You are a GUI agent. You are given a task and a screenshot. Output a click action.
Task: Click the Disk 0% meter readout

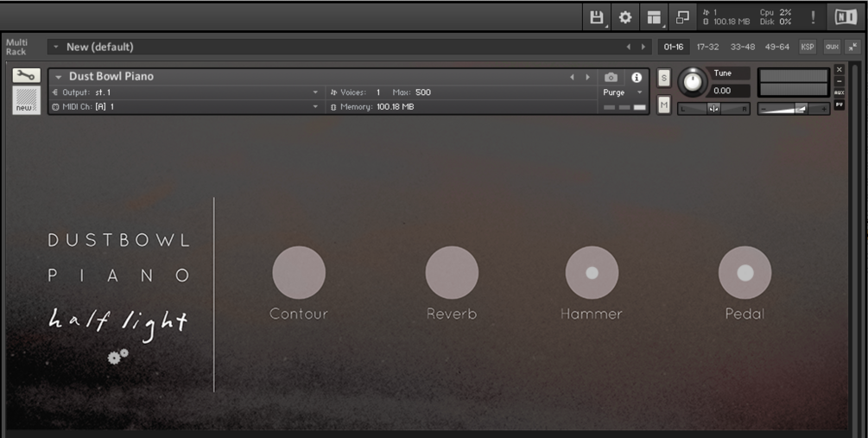(x=775, y=22)
